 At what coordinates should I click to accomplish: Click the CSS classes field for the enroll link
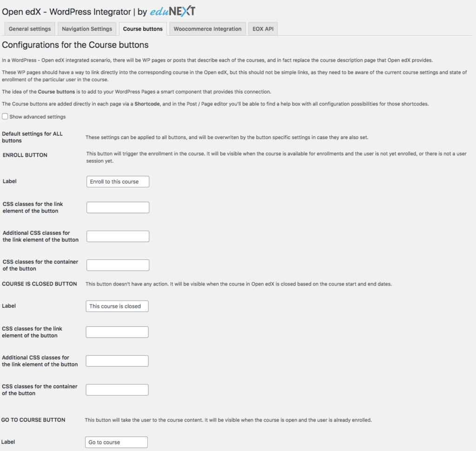pos(117,207)
